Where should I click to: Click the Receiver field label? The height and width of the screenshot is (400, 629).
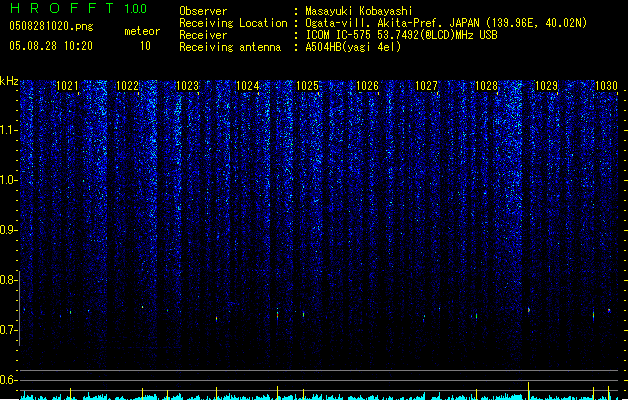(x=203, y=35)
